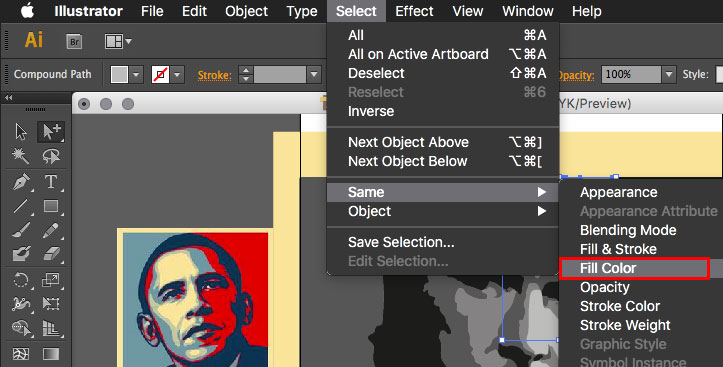The image size is (723, 367).
Task: Open the Arrange Documents layout dropdown
Action: [x=118, y=41]
